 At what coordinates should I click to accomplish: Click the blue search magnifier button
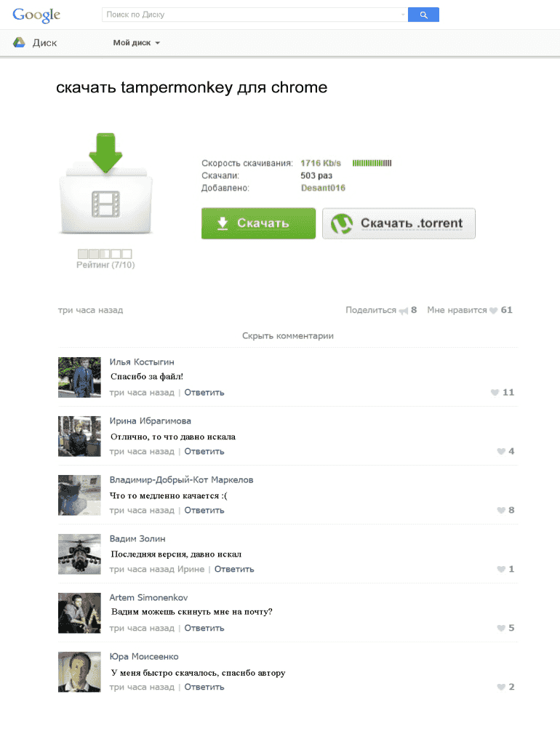click(x=423, y=15)
